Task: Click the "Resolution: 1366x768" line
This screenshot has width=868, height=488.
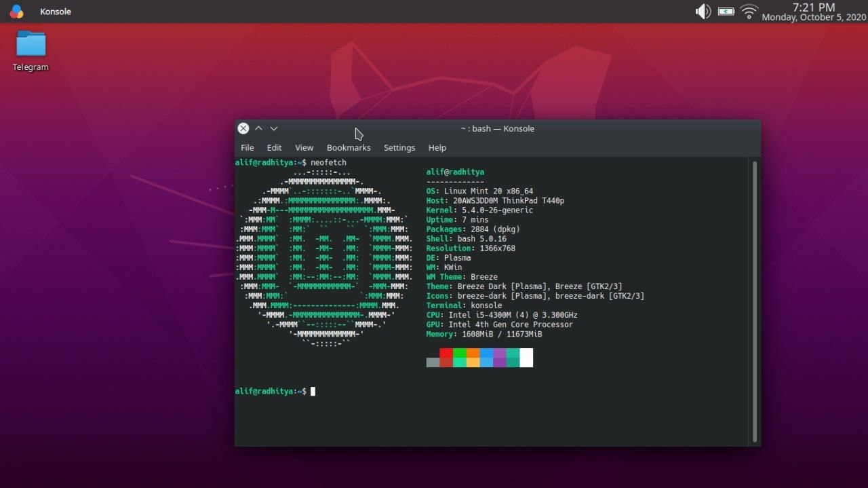Action: [x=471, y=248]
